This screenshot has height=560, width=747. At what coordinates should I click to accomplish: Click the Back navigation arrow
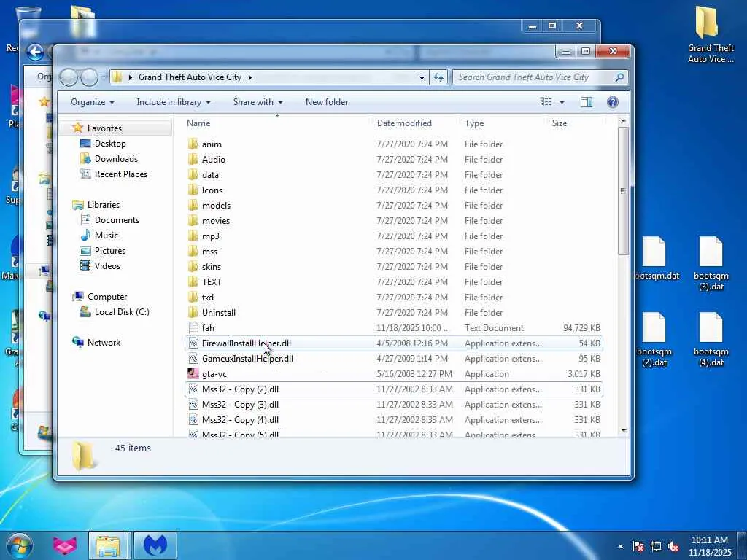coord(69,77)
